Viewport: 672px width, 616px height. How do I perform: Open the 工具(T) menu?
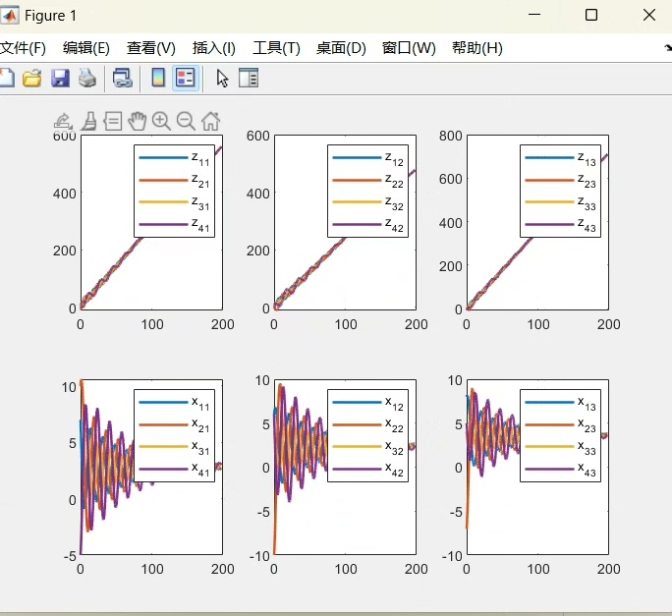tap(276, 47)
